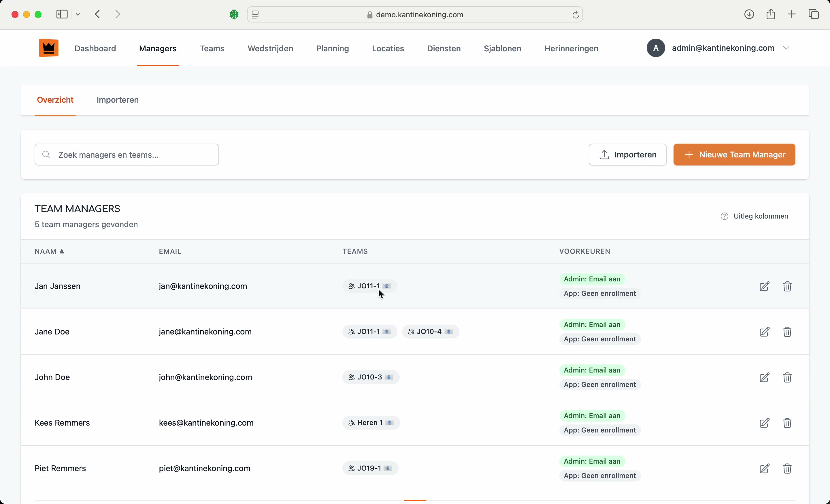The width and height of the screenshot is (830, 504).
Task: Click trash icon in John Doe row
Action: 787,378
